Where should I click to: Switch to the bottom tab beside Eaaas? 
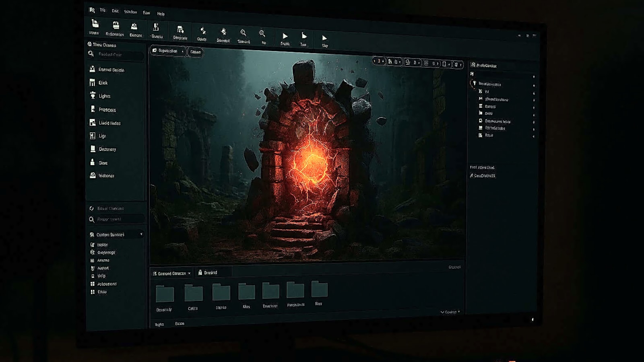159,324
